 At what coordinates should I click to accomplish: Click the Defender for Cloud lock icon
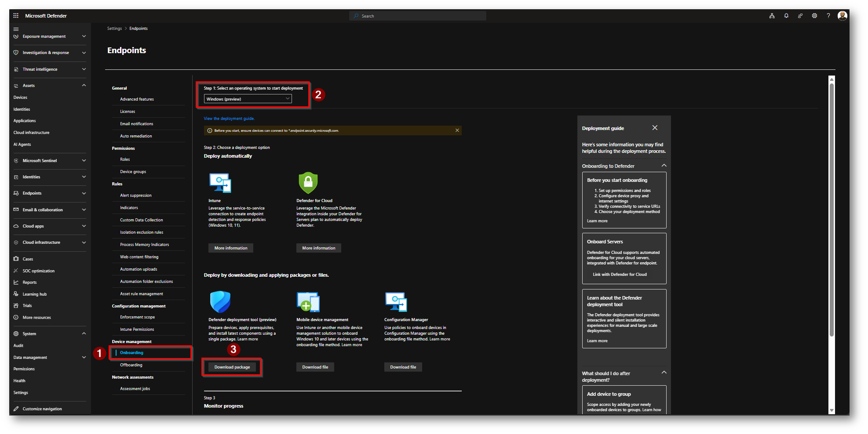coord(308,183)
